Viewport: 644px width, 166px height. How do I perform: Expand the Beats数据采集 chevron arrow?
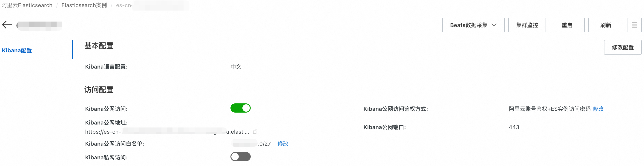pyautogui.click(x=494, y=25)
